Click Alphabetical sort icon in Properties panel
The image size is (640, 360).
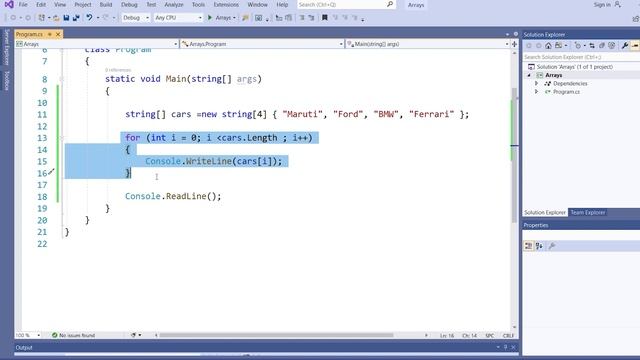(x=539, y=246)
